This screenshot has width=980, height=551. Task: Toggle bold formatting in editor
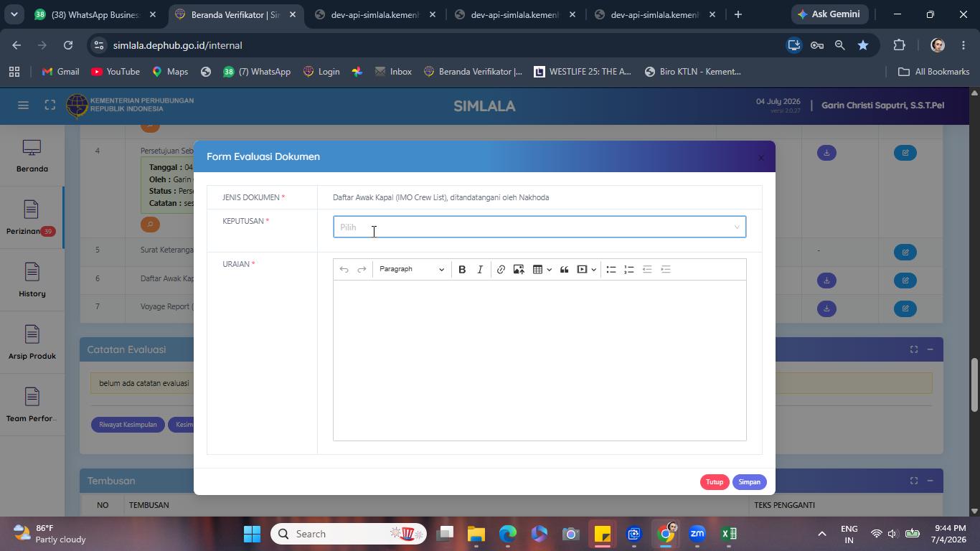coord(462,269)
